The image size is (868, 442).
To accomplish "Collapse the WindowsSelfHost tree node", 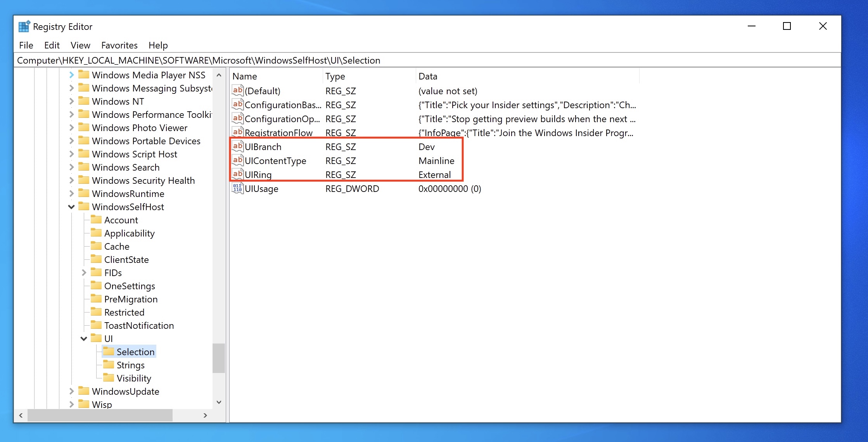I will [71, 207].
